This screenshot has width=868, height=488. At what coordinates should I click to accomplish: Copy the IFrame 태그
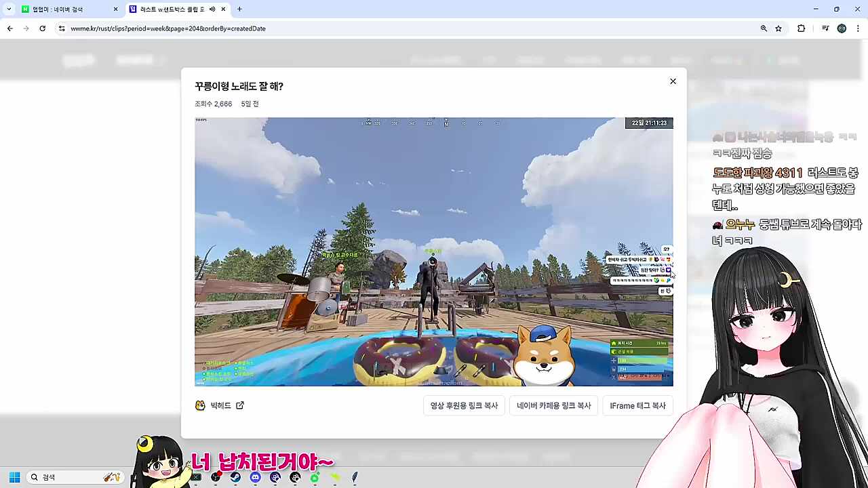637,405
